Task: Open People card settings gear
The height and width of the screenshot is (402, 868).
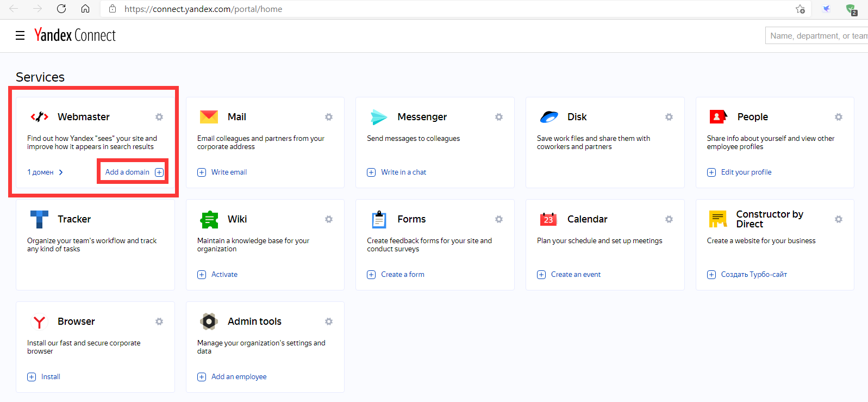Action: pyautogui.click(x=839, y=117)
